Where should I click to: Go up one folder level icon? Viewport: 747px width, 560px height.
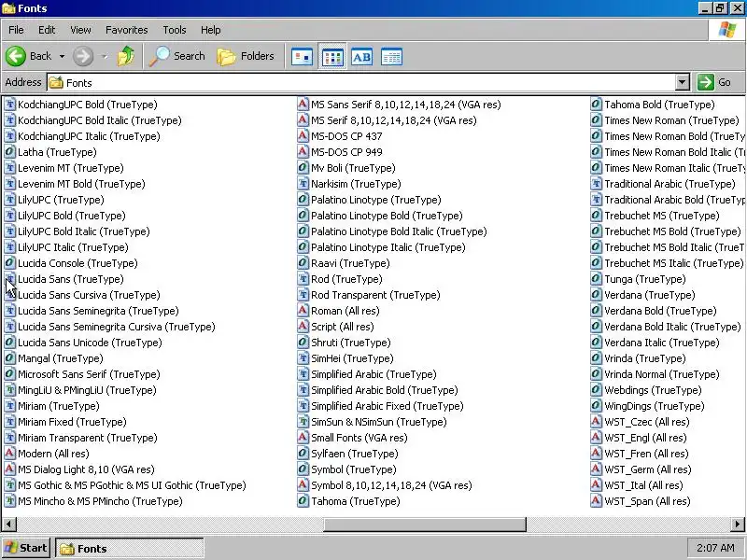126,56
